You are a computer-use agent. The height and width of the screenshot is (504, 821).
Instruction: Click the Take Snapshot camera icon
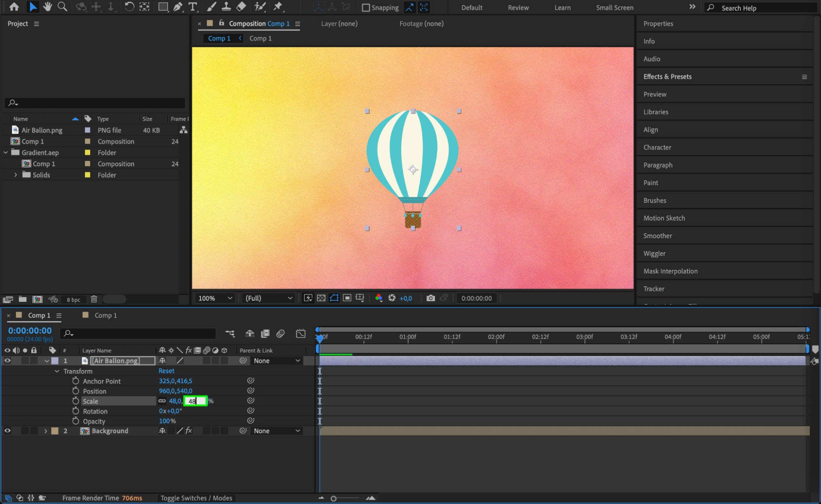coord(430,298)
